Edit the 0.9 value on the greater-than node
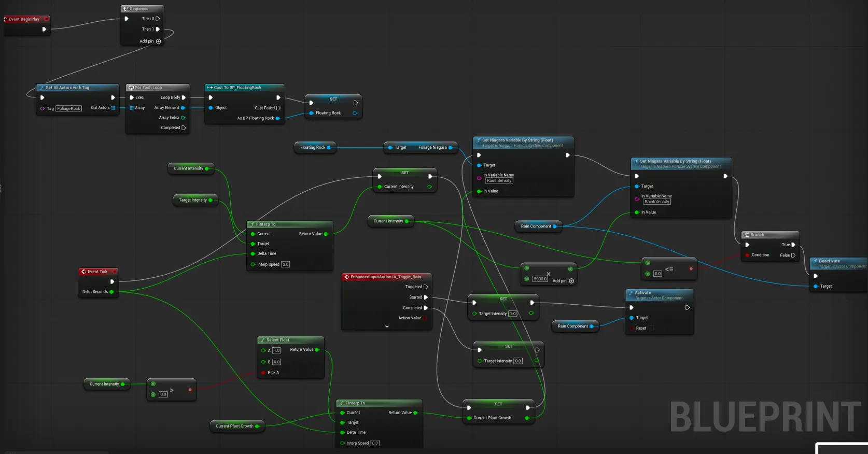The width and height of the screenshot is (868, 454). [x=163, y=394]
